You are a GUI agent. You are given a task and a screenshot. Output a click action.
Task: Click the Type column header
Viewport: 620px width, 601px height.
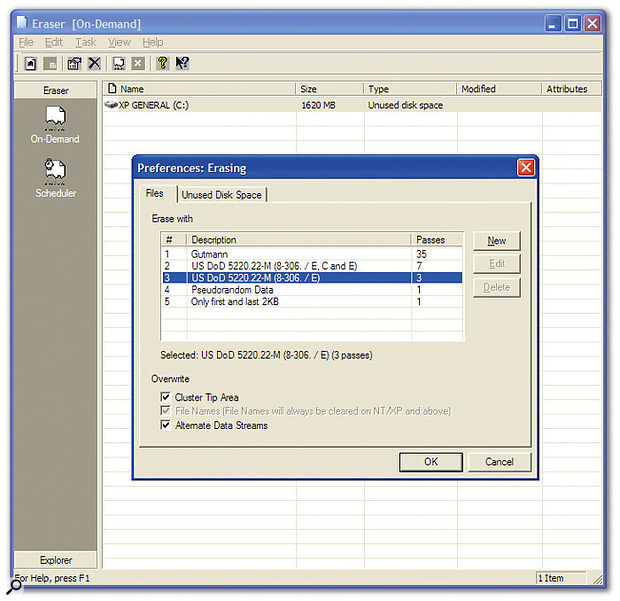(410, 89)
